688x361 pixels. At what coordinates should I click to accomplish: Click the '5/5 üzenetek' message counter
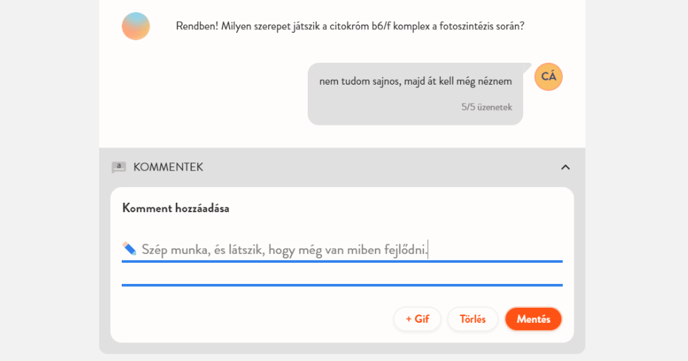pyautogui.click(x=487, y=107)
